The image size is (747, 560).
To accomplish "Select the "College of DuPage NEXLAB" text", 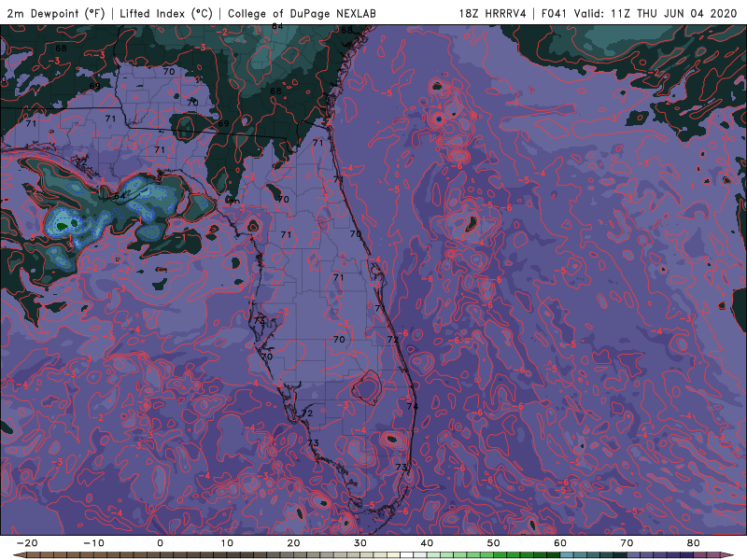I will pos(302,14).
